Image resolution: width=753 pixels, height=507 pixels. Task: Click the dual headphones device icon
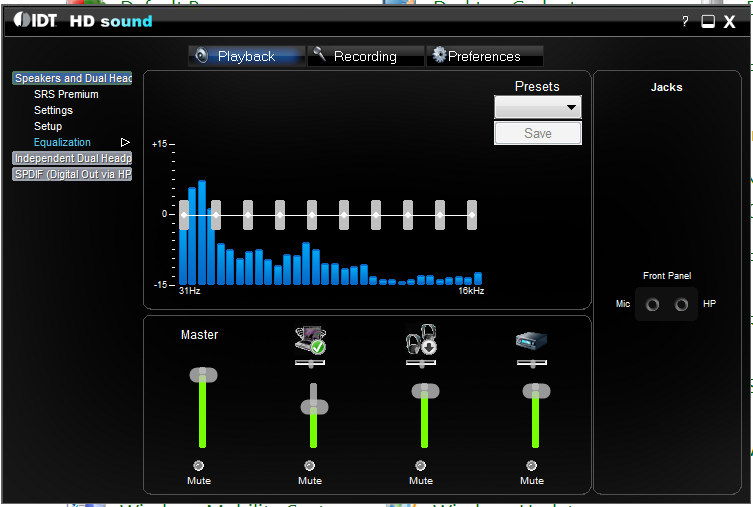pos(422,339)
